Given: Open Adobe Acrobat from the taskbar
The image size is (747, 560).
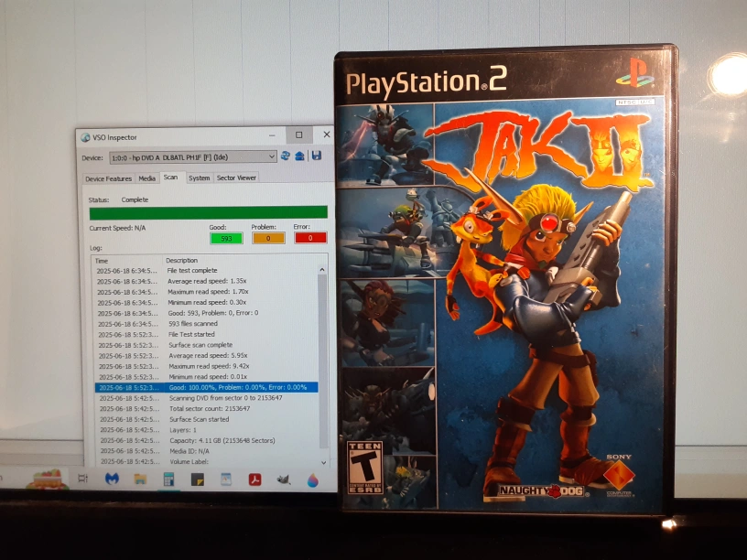Looking at the screenshot, I should coord(255,479).
